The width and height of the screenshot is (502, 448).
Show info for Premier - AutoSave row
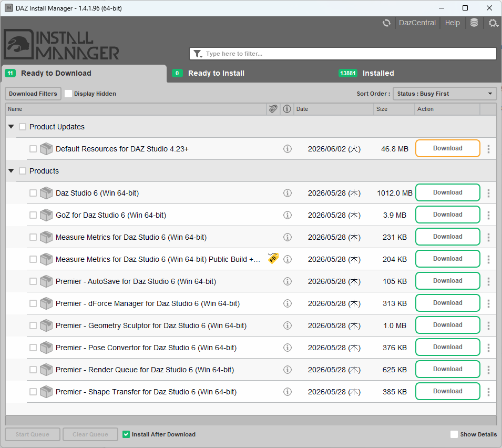pos(287,281)
